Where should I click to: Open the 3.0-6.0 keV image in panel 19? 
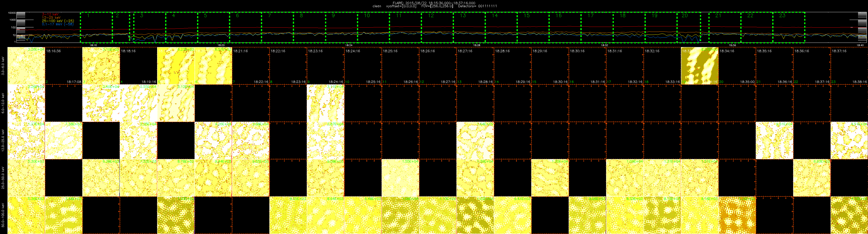[700, 66]
